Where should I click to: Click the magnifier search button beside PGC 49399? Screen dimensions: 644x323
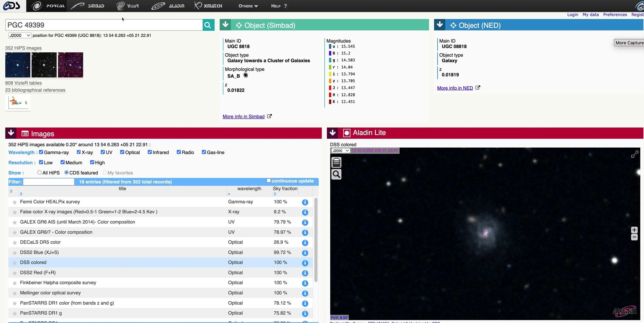tap(208, 25)
